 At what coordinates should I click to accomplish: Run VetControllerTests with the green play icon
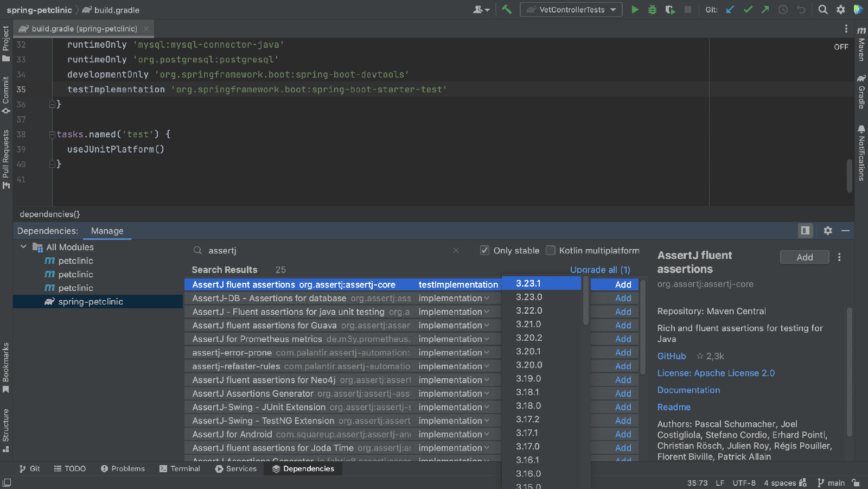pyautogui.click(x=635, y=9)
